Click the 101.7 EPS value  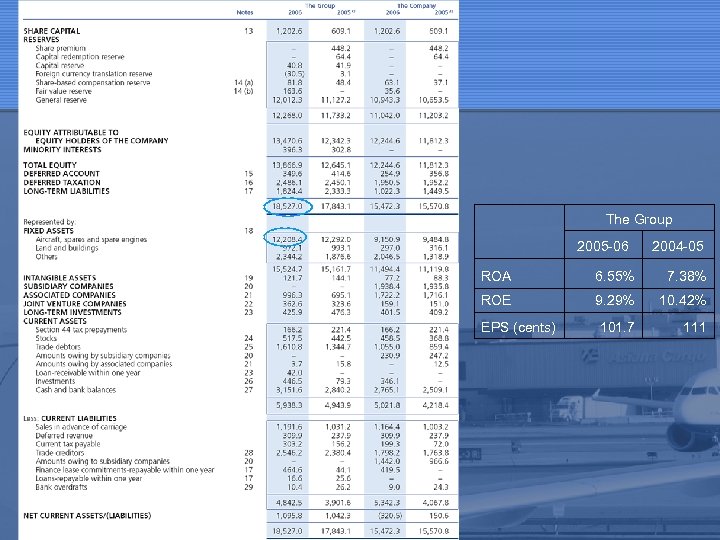click(617, 327)
